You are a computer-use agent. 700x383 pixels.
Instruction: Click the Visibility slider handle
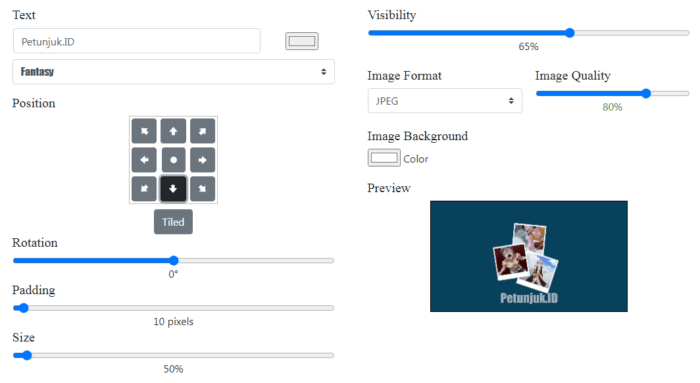pos(570,33)
